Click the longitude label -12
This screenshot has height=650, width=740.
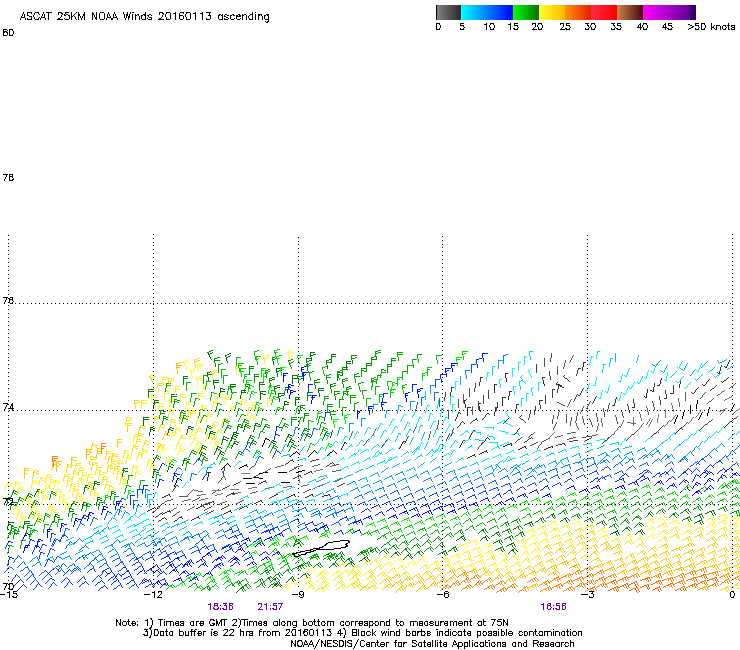tap(153, 595)
